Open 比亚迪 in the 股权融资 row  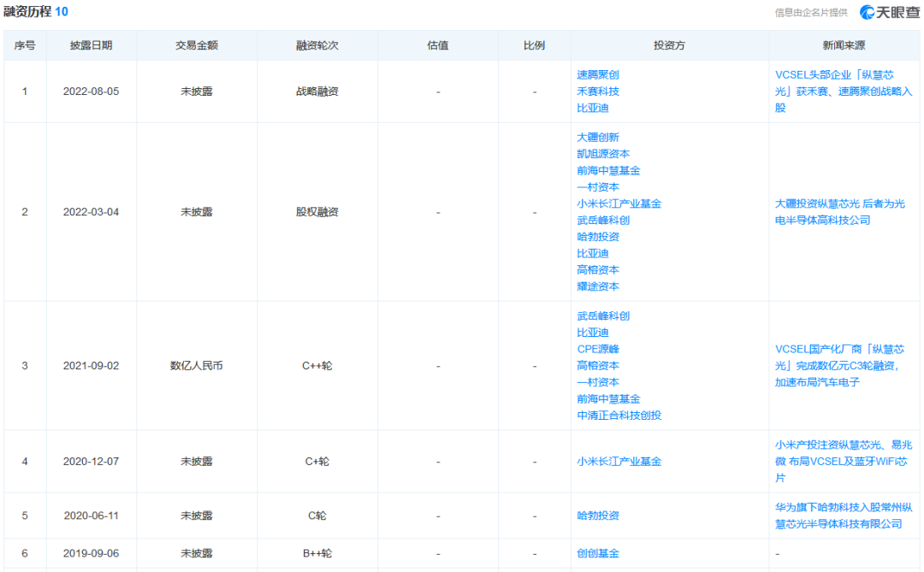tap(592, 253)
